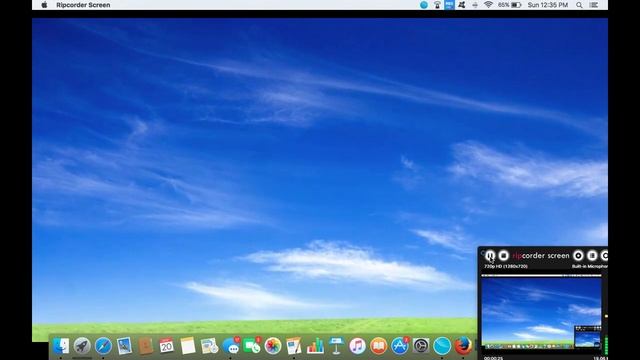Open the Ripcorder Screen app menu

point(83,5)
